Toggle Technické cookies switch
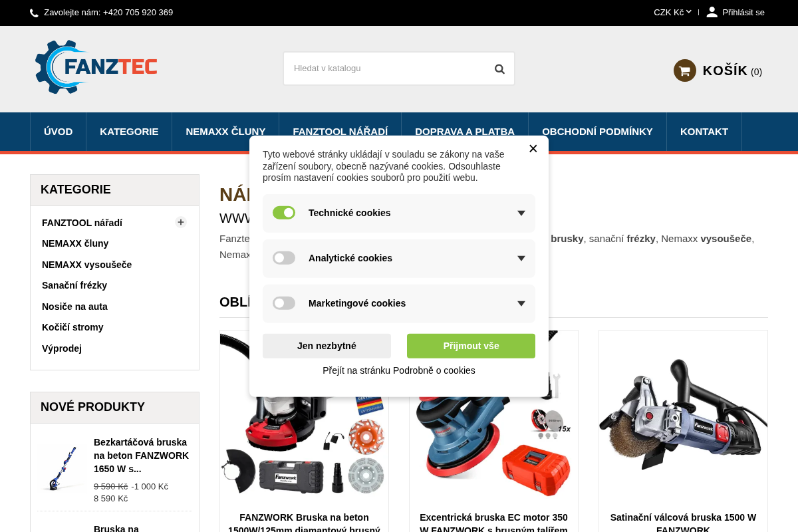798x532 pixels. (x=284, y=213)
